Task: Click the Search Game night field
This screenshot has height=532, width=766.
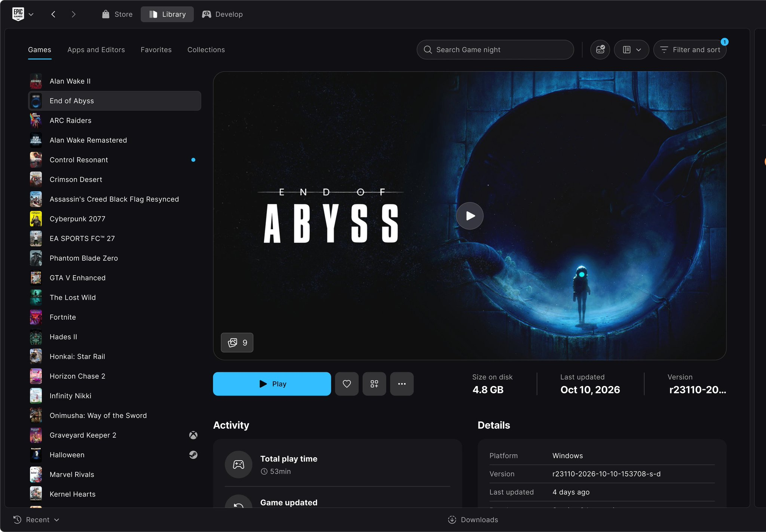Action: (495, 50)
